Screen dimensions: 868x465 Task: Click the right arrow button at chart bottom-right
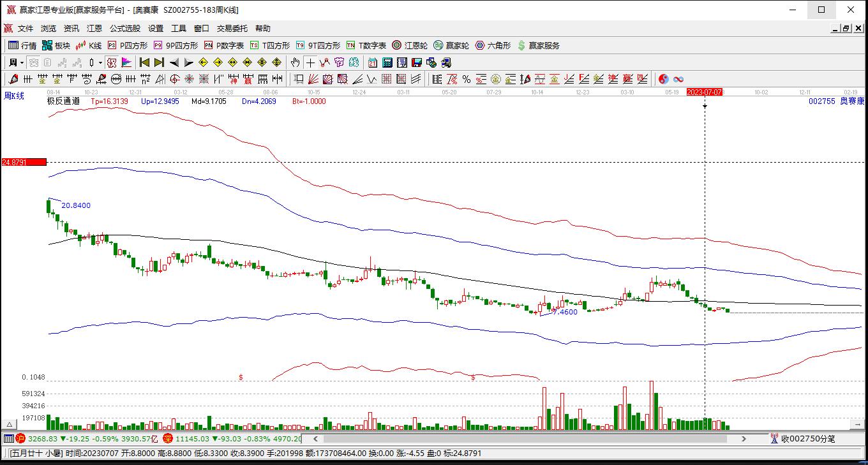point(858,424)
